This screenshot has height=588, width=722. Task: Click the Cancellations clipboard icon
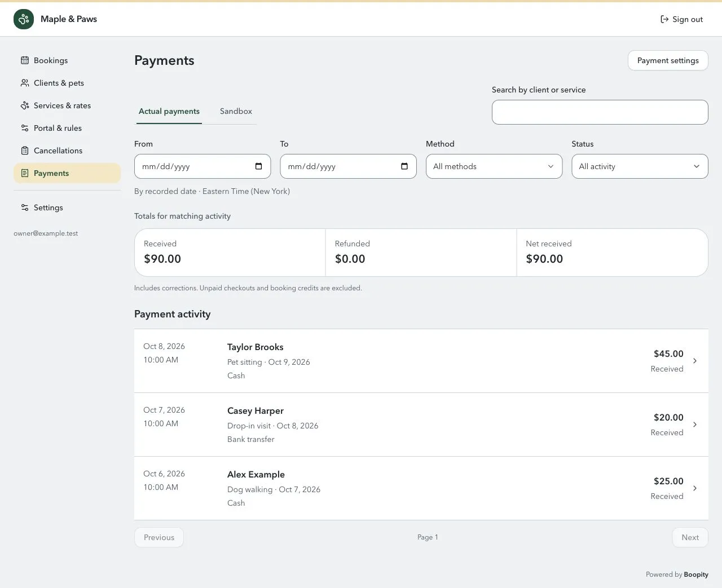tap(25, 151)
